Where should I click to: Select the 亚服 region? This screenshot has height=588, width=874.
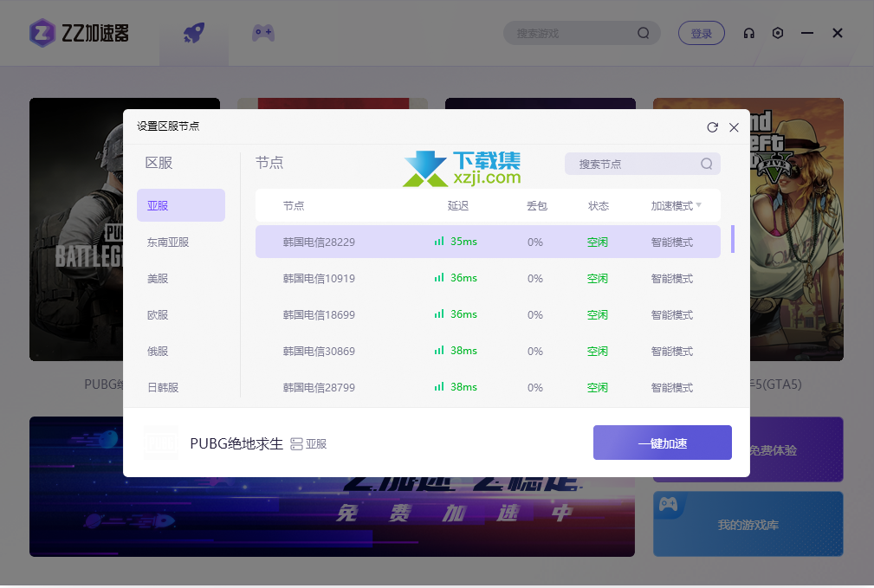[180, 205]
